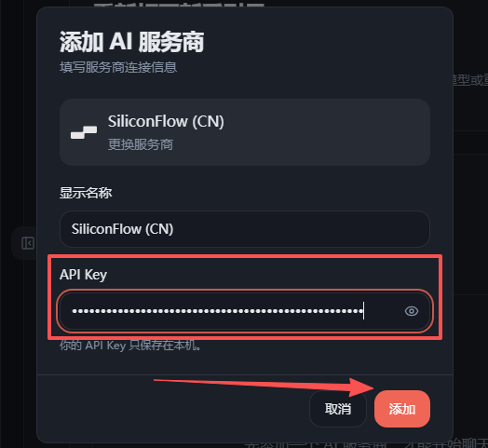Open the SiliconFlow (CN) provider selector card
The height and width of the screenshot is (448, 488).
245,132
